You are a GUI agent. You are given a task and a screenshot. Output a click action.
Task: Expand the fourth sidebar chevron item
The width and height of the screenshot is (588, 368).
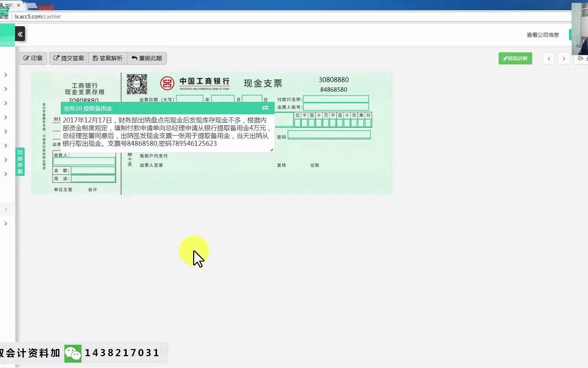click(x=6, y=117)
